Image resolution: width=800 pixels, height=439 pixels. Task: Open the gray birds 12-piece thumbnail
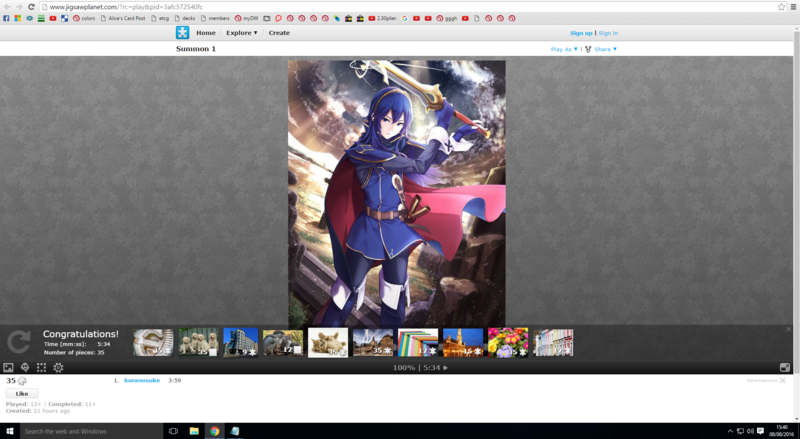click(283, 343)
